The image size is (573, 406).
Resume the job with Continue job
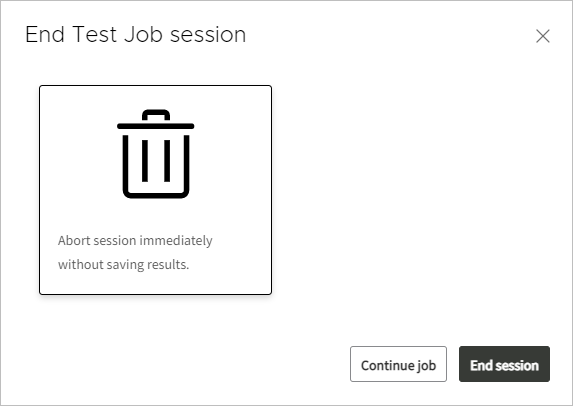click(x=398, y=364)
